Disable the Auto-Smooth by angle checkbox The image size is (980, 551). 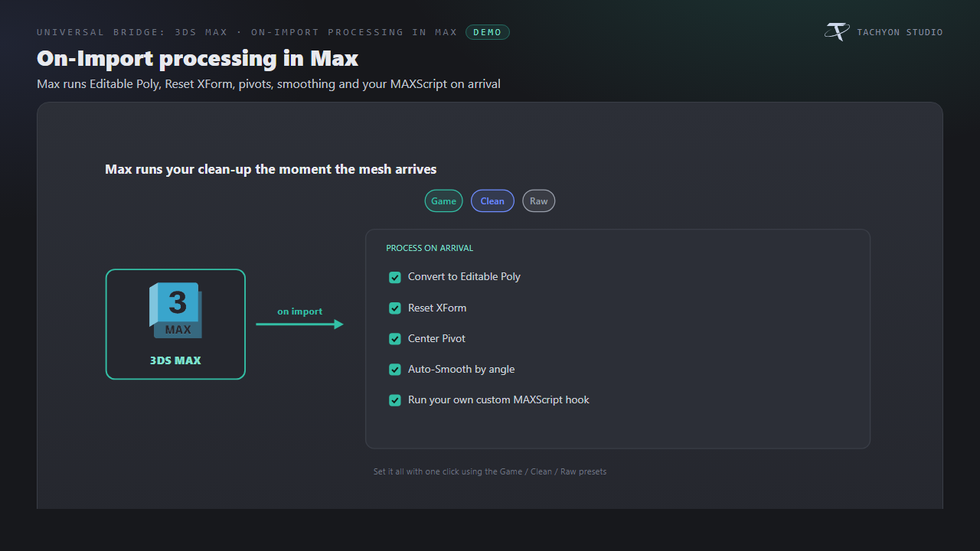(395, 370)
